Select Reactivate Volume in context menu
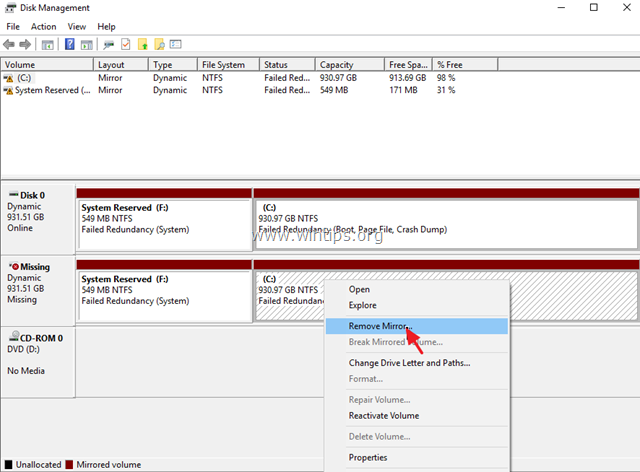Screen dimensions: 640x472 383,415
